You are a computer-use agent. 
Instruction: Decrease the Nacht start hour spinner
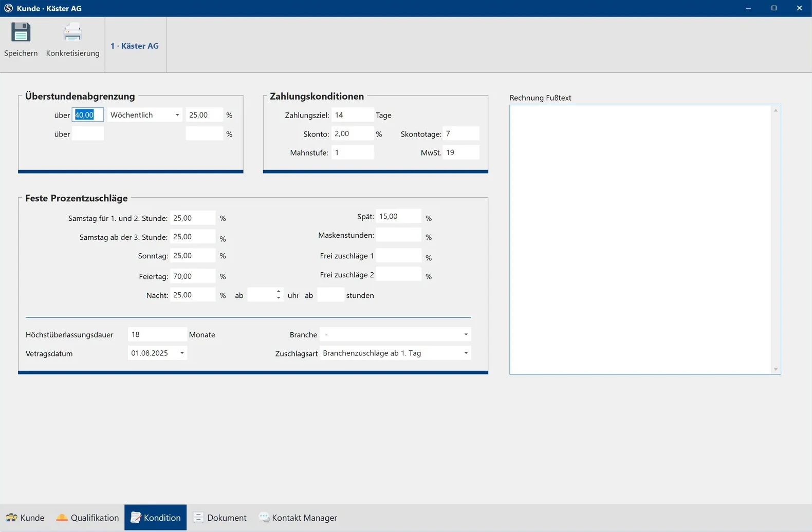coord(279,298)
